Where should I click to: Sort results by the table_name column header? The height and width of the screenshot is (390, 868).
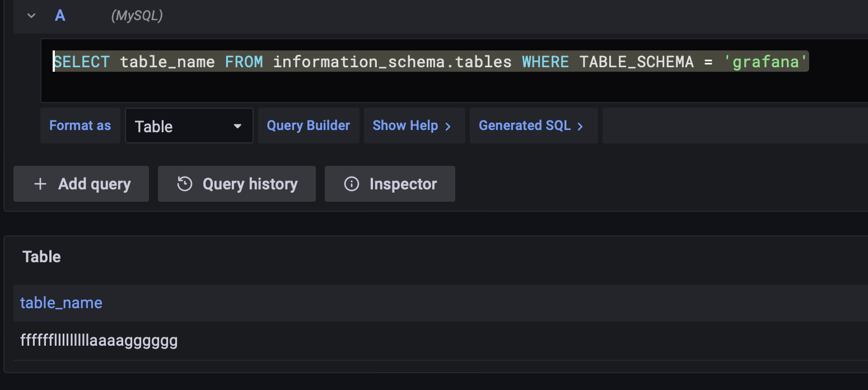(x=61, y=303)
